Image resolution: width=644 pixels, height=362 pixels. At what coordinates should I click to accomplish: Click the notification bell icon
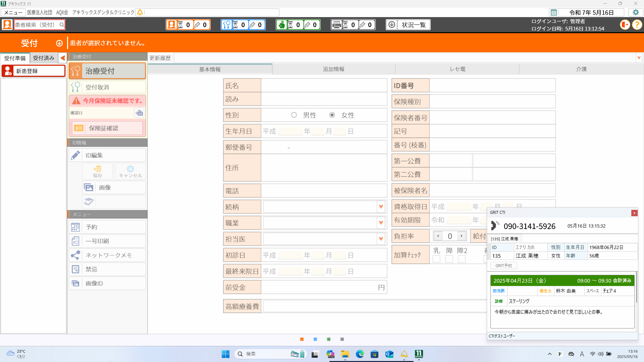point(140,12)
